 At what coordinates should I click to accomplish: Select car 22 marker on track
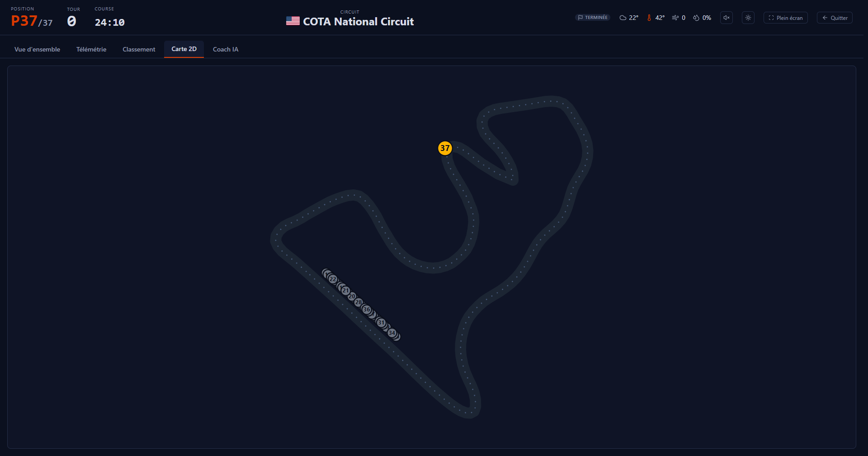click(333, 279)
